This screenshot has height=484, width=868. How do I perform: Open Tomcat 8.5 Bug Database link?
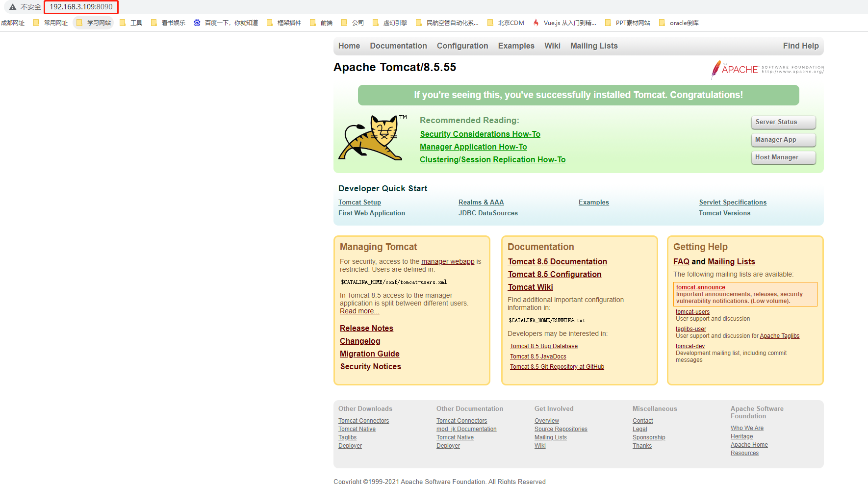(543, 346)
